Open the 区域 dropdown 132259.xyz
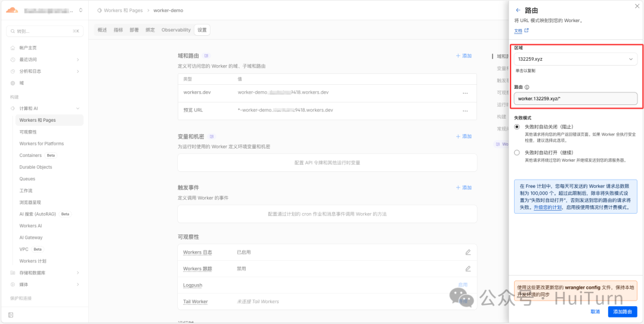Image resolution: width=644 pixels, height=324 pixels. [575, 59]
